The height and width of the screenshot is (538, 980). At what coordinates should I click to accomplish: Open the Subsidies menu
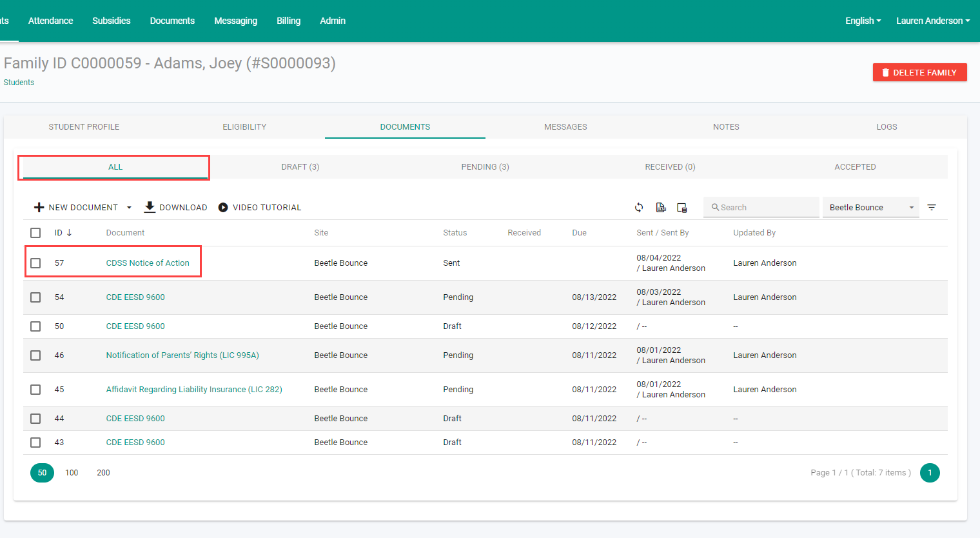pyautogui.click(x=111, y=21)
